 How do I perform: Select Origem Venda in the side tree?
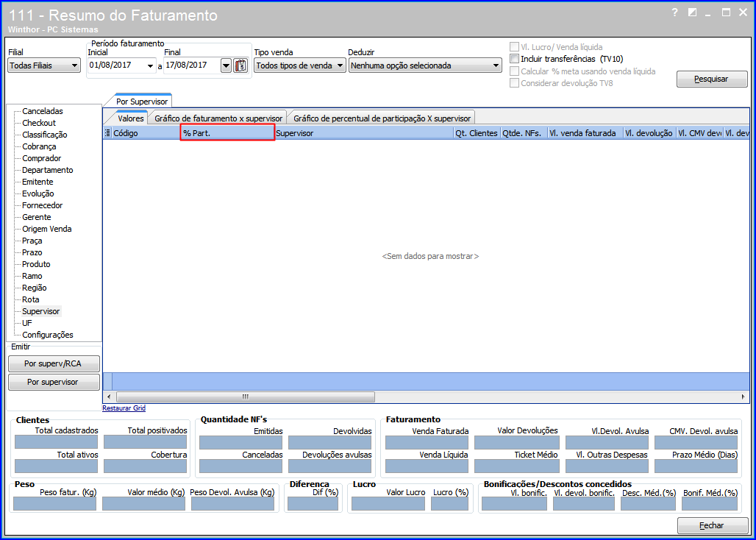[47, 229]
